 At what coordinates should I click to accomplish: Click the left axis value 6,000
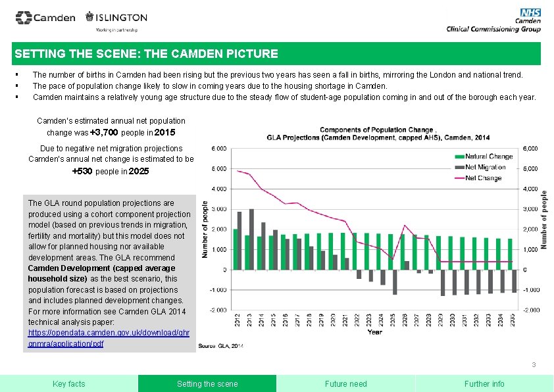coord(219,149)
